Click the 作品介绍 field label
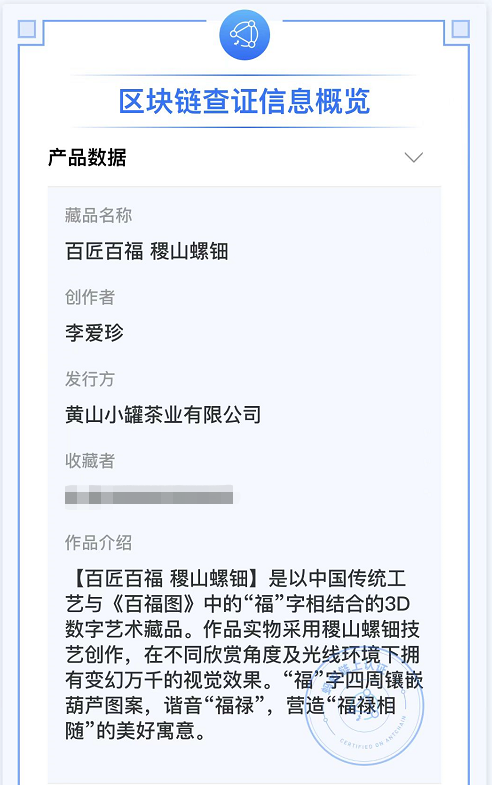The width and height of the screenshot is (492, 785). (99, 542)
